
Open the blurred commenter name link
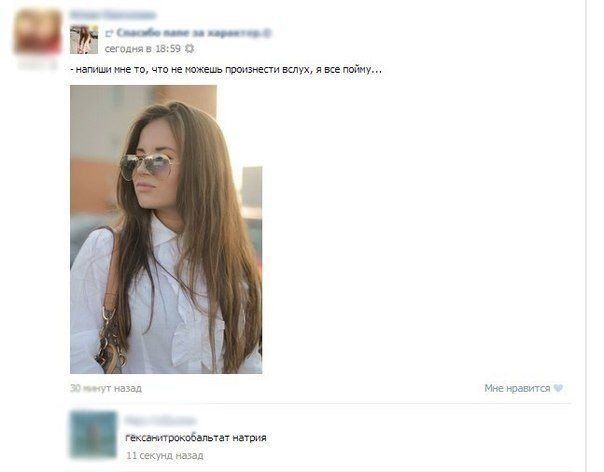161,420
